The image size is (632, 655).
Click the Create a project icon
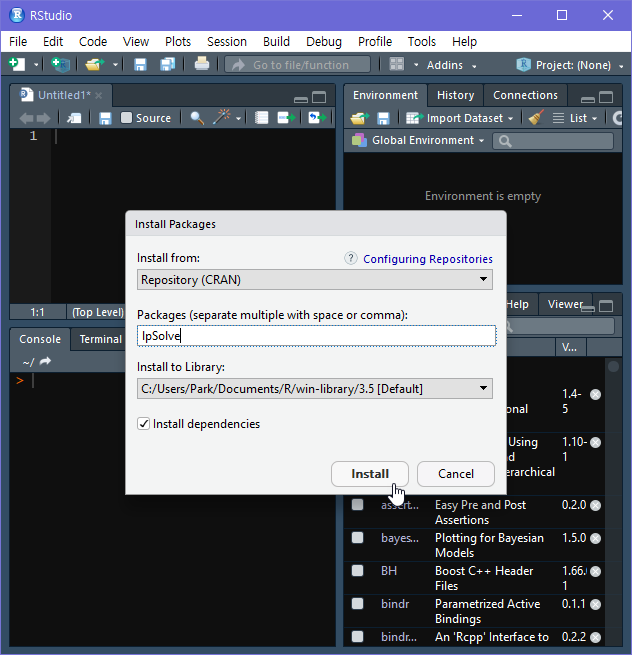pos(61,65)
